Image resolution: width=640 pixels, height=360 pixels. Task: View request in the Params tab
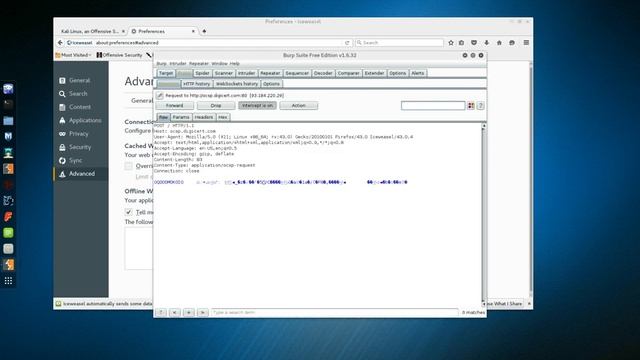click(x=181, y=117)
